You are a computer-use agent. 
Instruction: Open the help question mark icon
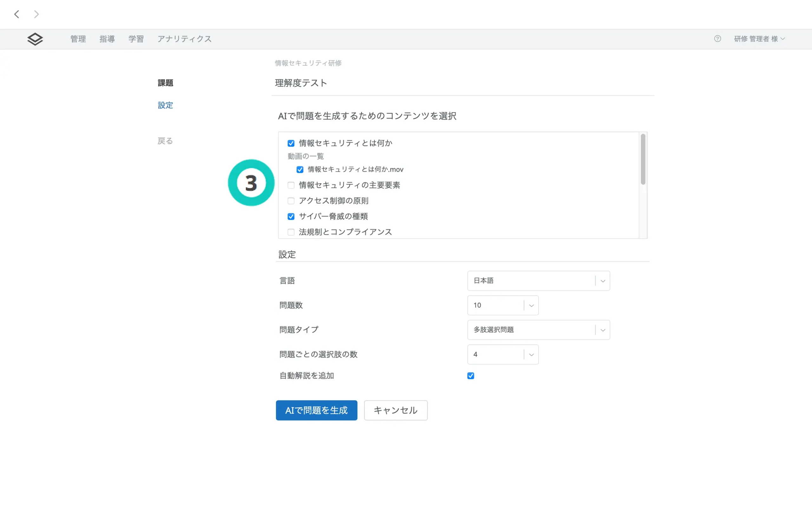pyautogui.click(x=717, y=39)
